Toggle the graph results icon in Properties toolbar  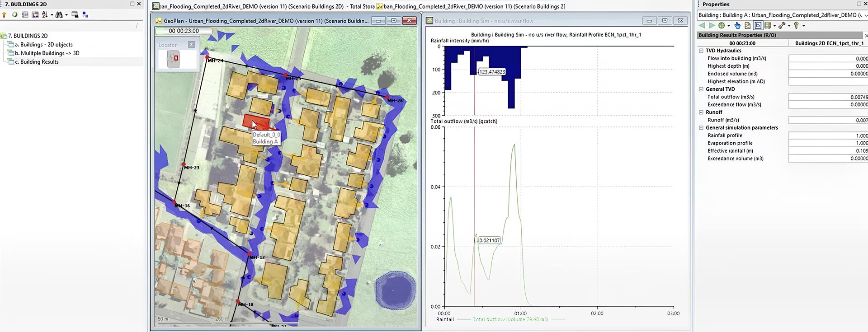(758, 26)
